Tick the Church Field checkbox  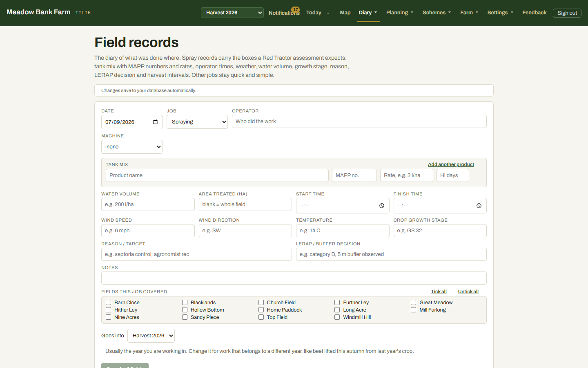[261, 303]
